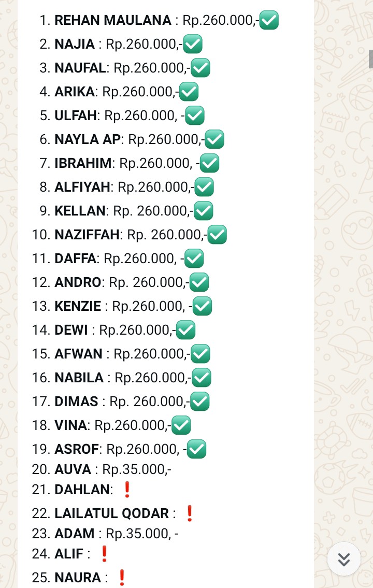The width and height of the screenshot is (373, 588).
Task: Click the check mark on the VINA row
Action: (181, 425)
